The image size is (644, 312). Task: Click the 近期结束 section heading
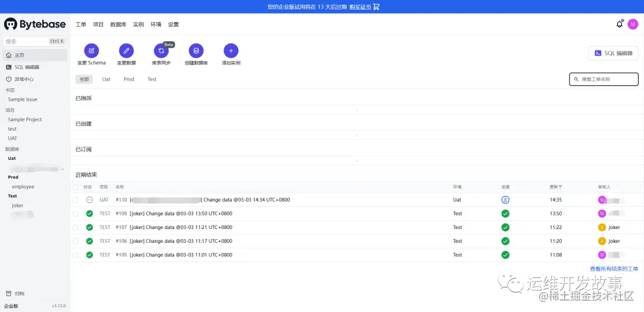[86, 175]
